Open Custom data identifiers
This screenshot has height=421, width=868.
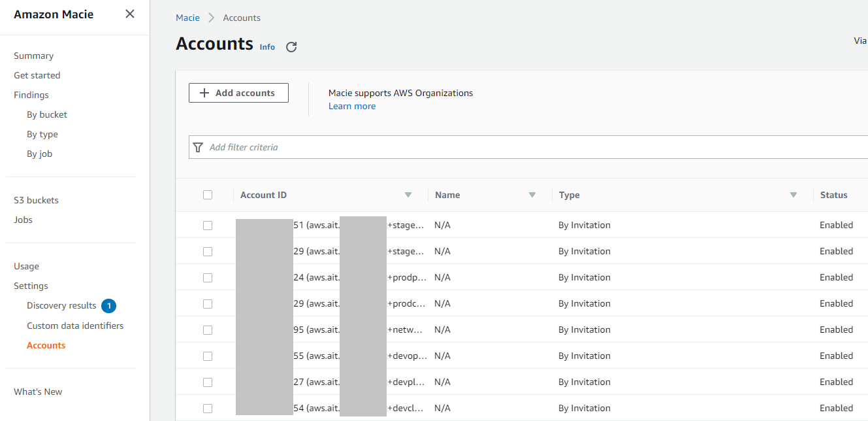click(75, 326)
